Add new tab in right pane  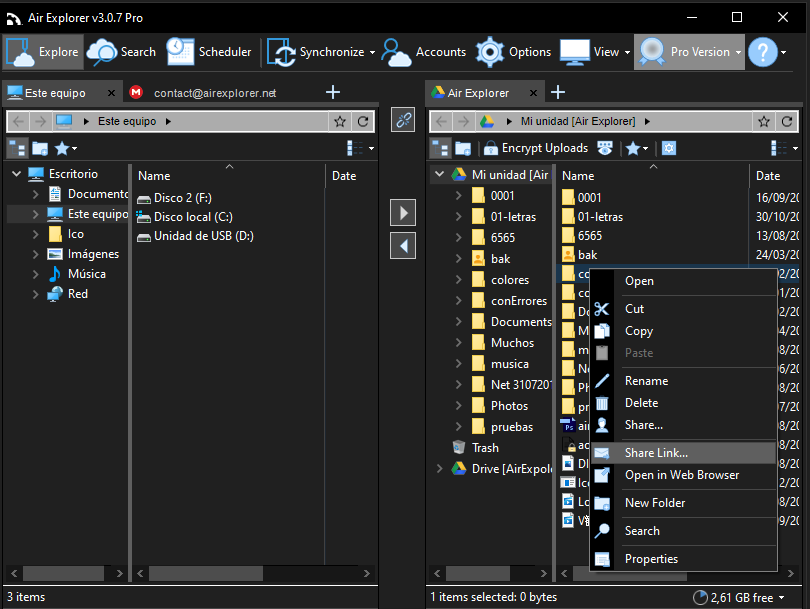tap(558, 92)
